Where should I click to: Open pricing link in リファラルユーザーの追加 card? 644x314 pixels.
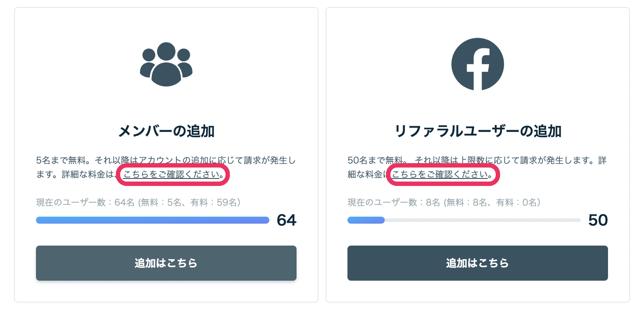440,175
